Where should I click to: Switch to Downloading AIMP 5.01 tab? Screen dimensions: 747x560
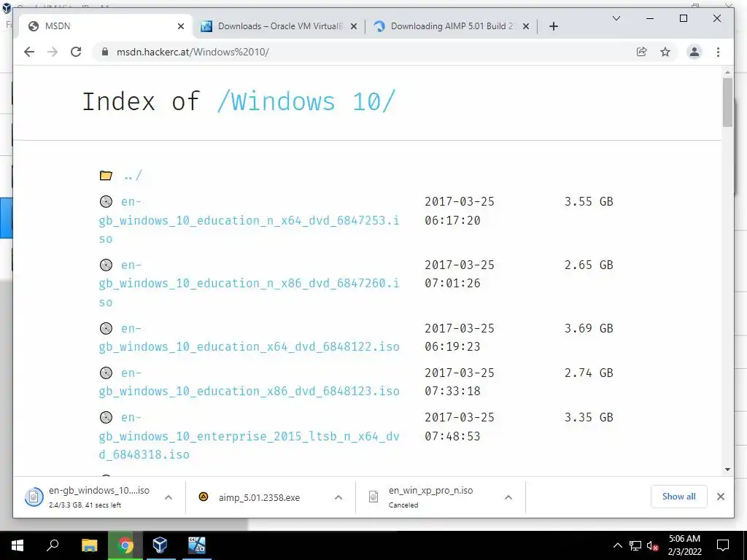click(x=452, y=26)
